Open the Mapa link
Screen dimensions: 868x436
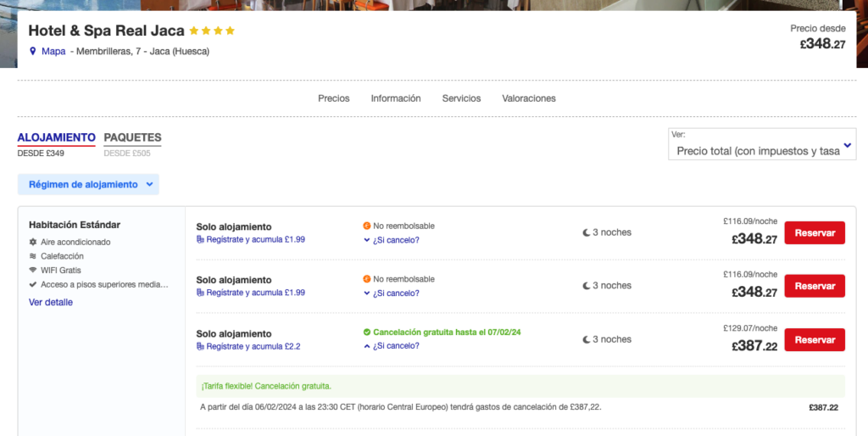[53, 51]
